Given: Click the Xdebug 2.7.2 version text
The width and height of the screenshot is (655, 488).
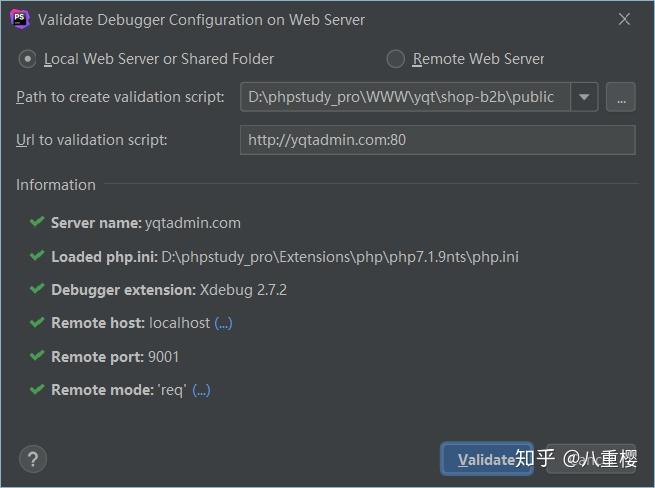Looking at the screenshot, I should (x=243, y=290).
